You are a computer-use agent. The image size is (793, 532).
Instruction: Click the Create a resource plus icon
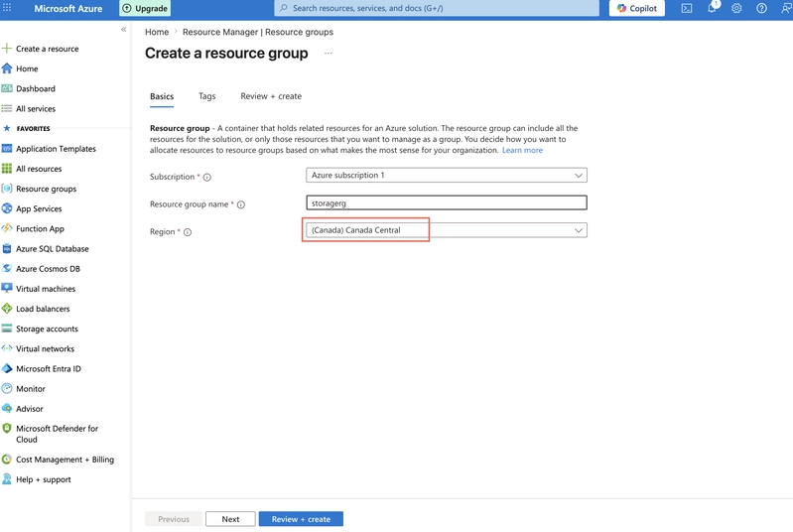[7, 49]
